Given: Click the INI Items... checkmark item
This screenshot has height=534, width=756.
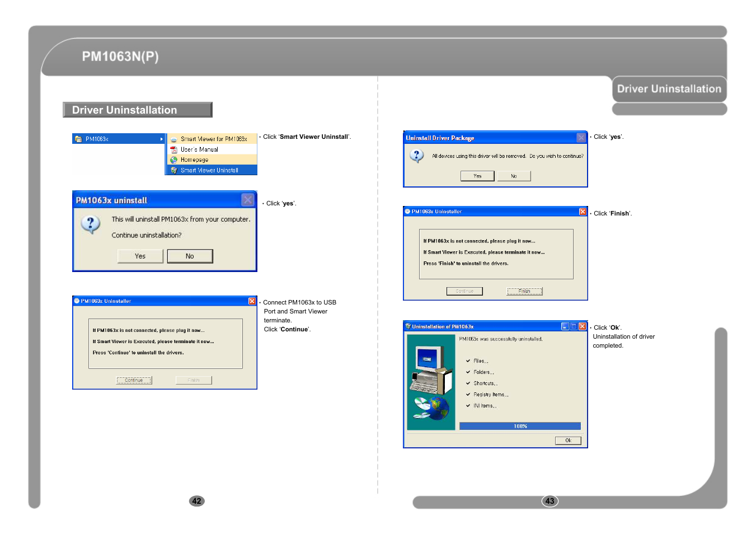Looking at the screenshot, I should 481,406.
